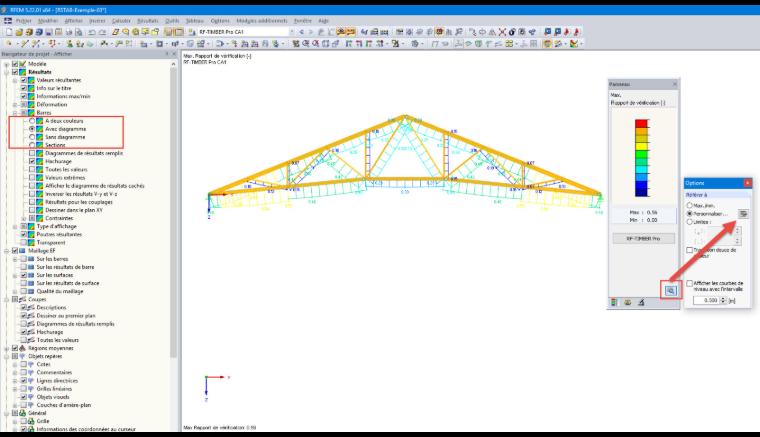Select the 'Sections' radio option
The image size is (760, 437).
tap(32, 145)
